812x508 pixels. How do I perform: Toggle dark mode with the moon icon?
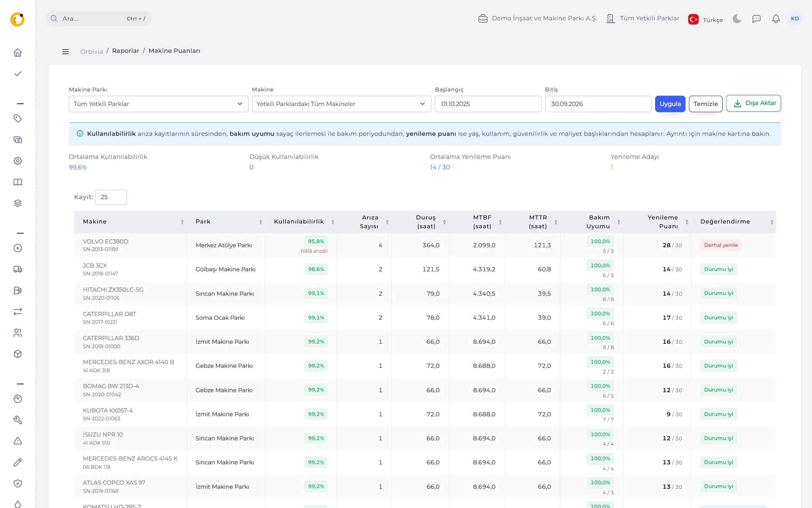737,19
